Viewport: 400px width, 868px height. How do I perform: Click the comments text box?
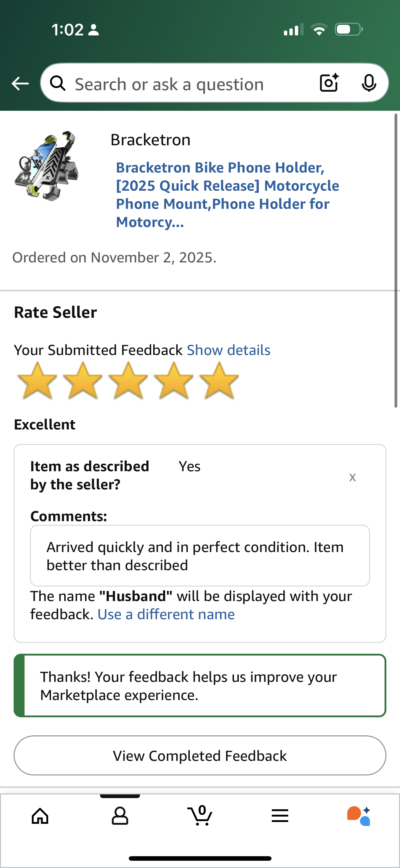point(200,556)
